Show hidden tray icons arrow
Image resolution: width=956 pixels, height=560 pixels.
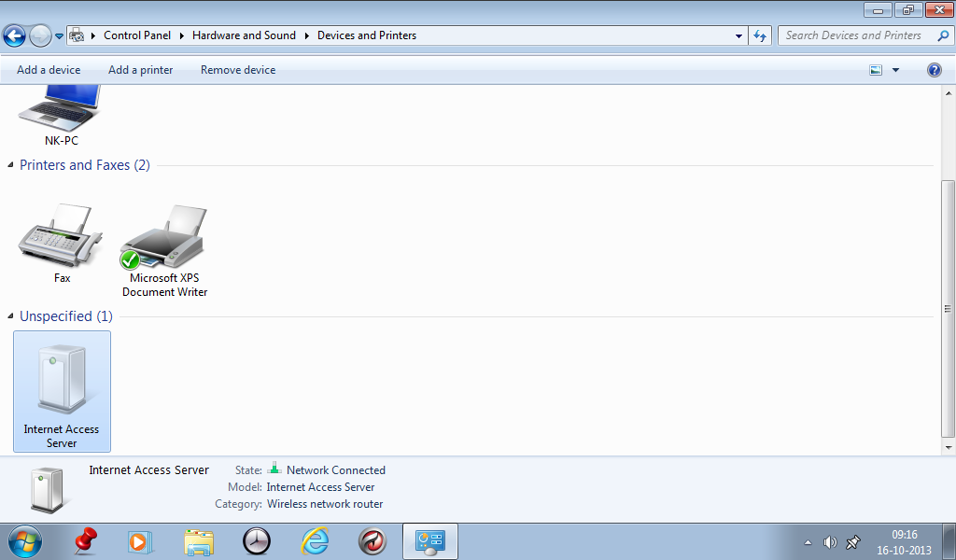tap(808, 542)
